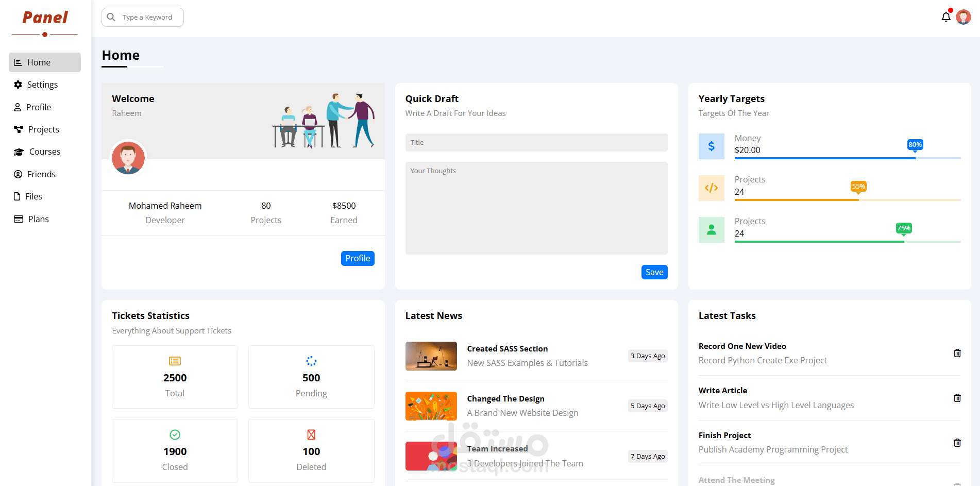Click the $8500 earned value
This screenshot has height=486, width=980.
(x=344, y=206)
